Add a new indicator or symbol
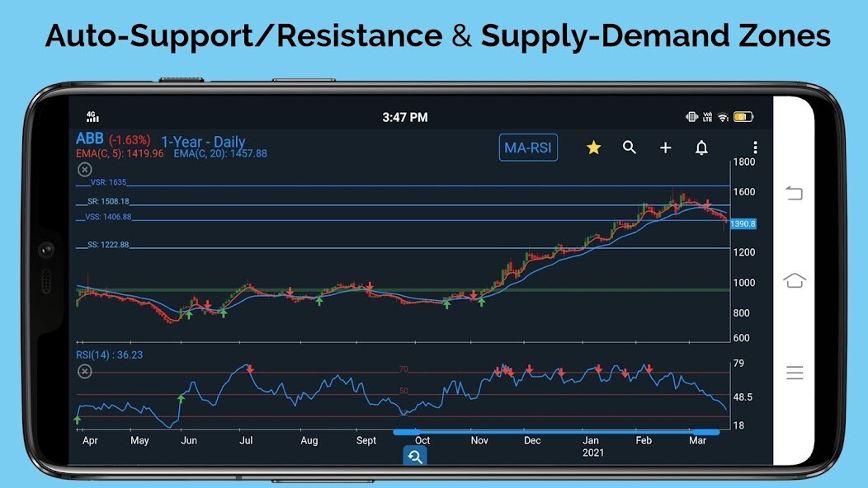Viewport: 868px width, 488px height. click(665, 148)
